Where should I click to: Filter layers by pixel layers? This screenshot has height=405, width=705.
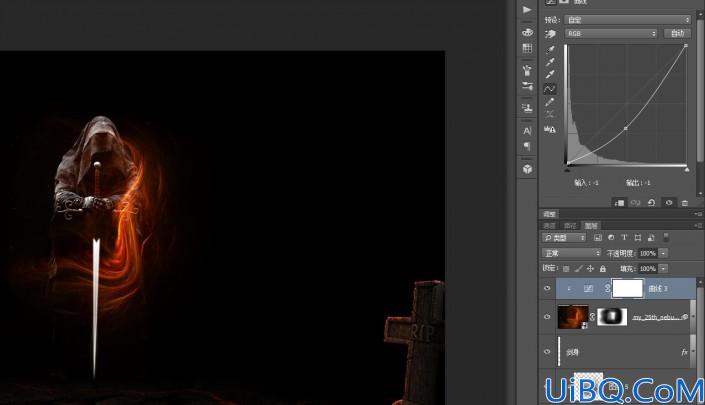pos(598,237)
